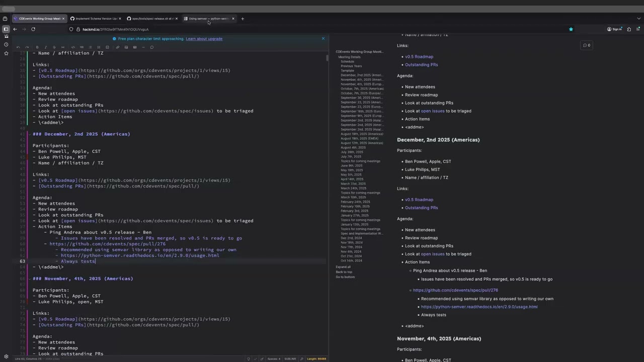Click the December, 2nd 2025 heading in editor
Screen dimensions: 644x362
click(82, 134)
